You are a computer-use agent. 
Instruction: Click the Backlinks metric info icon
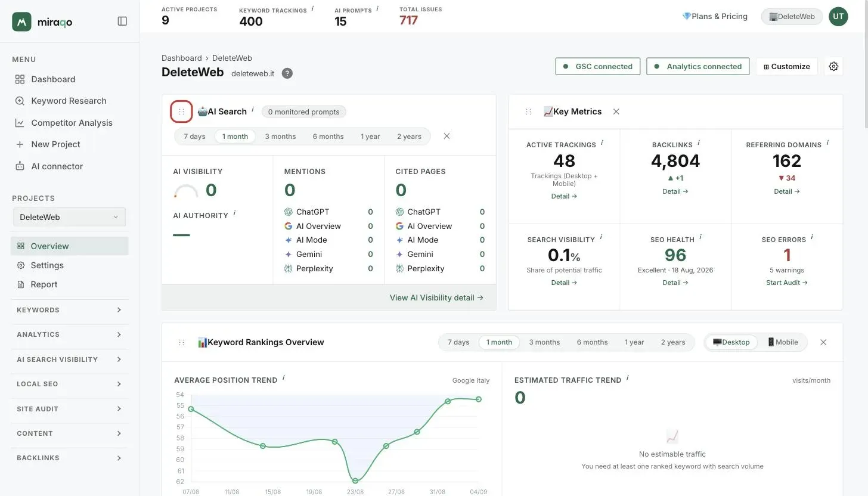coord(699,143)
